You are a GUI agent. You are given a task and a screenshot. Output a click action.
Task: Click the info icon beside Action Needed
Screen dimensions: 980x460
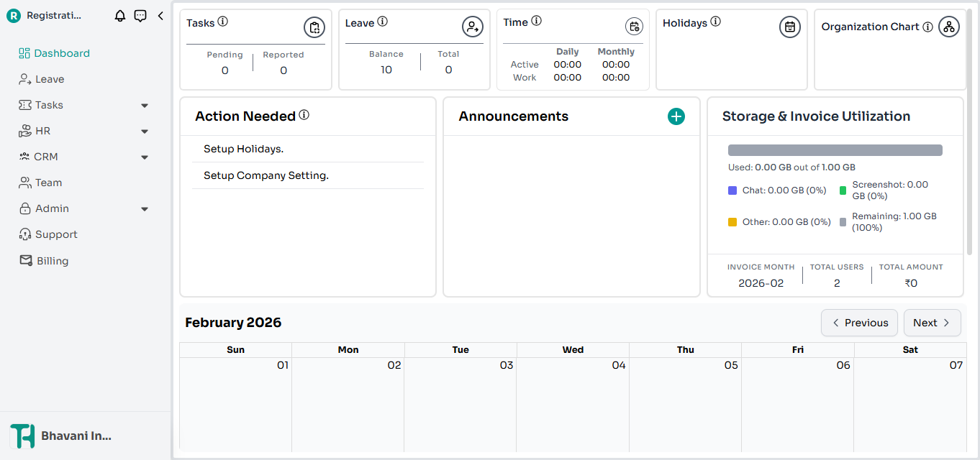point(304,115)
